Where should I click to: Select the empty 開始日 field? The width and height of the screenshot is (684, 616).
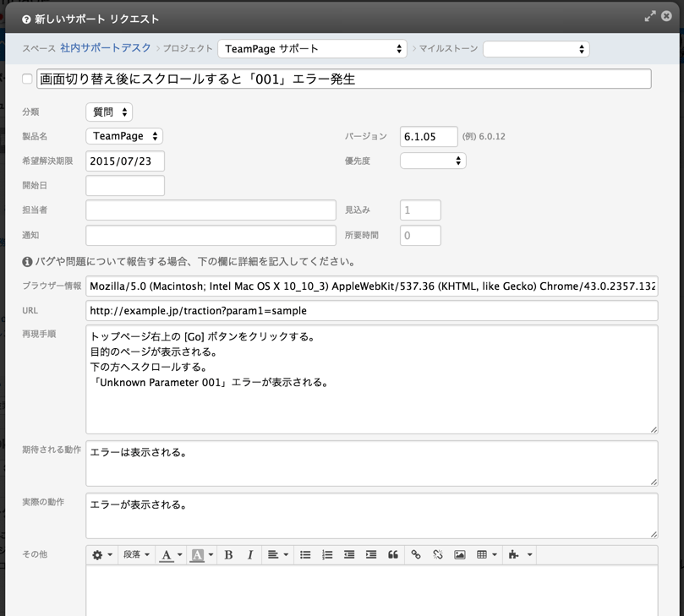pyautogui.click(x=125, y=185)
